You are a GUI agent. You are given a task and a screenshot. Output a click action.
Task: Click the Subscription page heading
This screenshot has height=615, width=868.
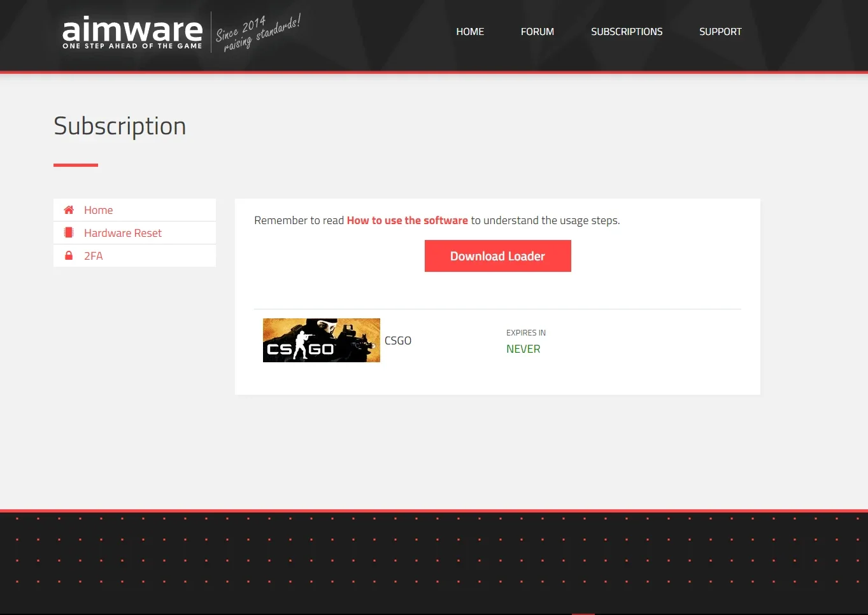pos(120,127)
